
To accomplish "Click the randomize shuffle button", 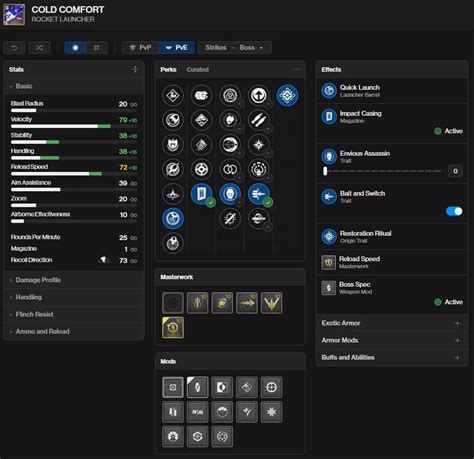I will click(39, 48).
